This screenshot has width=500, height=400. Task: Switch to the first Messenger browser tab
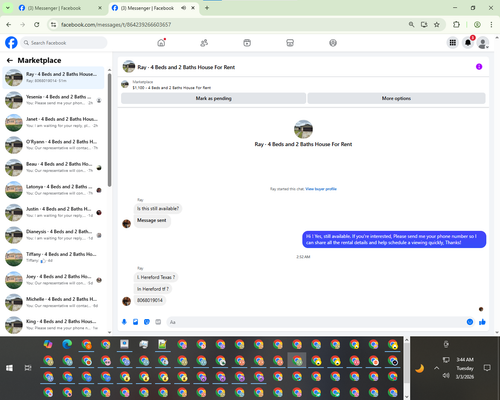point(60,8)
